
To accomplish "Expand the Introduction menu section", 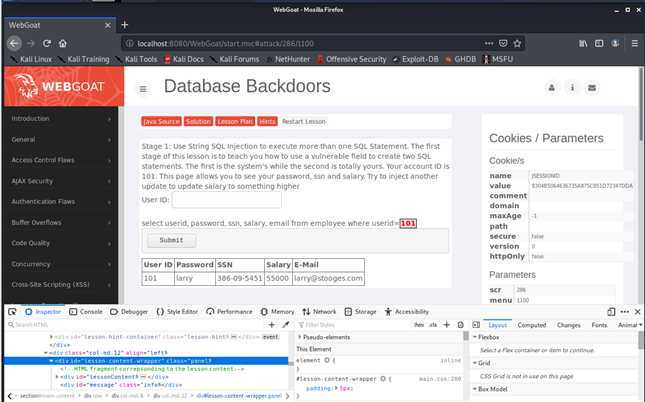I will [61, 119].
